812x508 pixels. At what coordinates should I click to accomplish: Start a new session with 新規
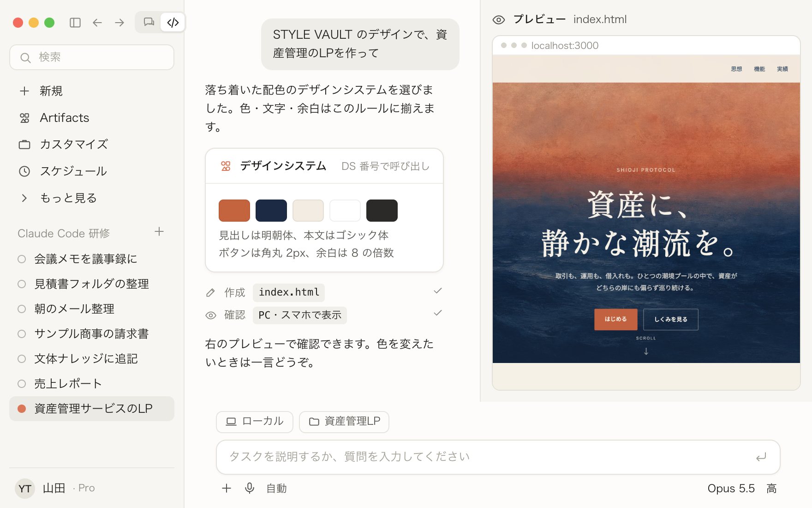[x=92, y=91]
